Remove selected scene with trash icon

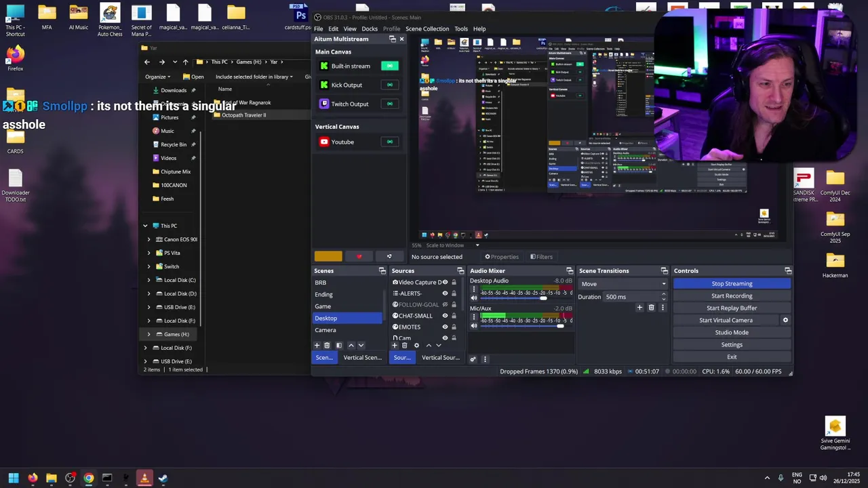[327, 345]
